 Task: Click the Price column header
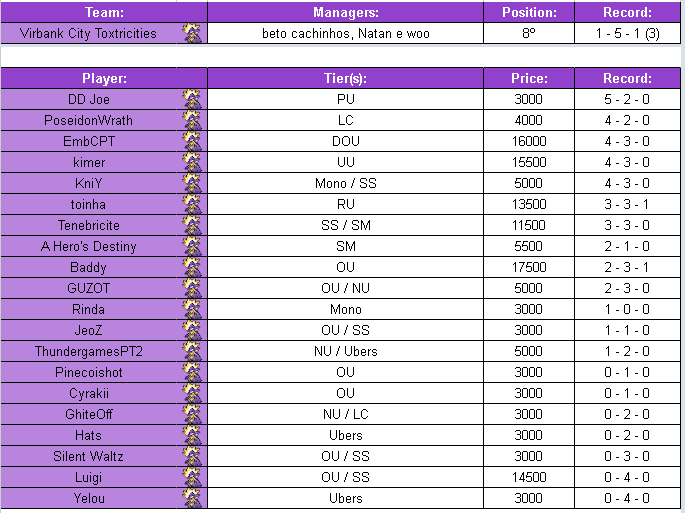point(528,78)
